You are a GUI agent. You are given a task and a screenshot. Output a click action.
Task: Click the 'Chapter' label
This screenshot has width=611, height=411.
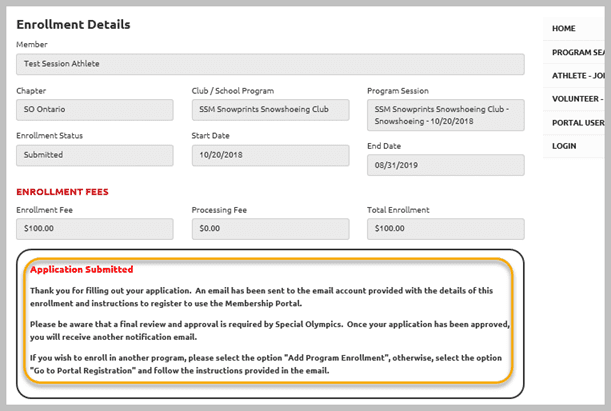click(x=31, y=91)
